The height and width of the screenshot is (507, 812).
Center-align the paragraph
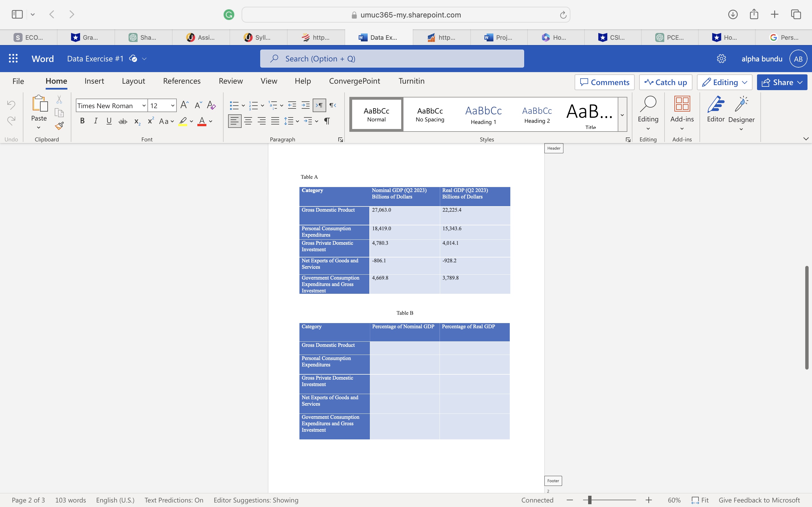tap(248, 121)
